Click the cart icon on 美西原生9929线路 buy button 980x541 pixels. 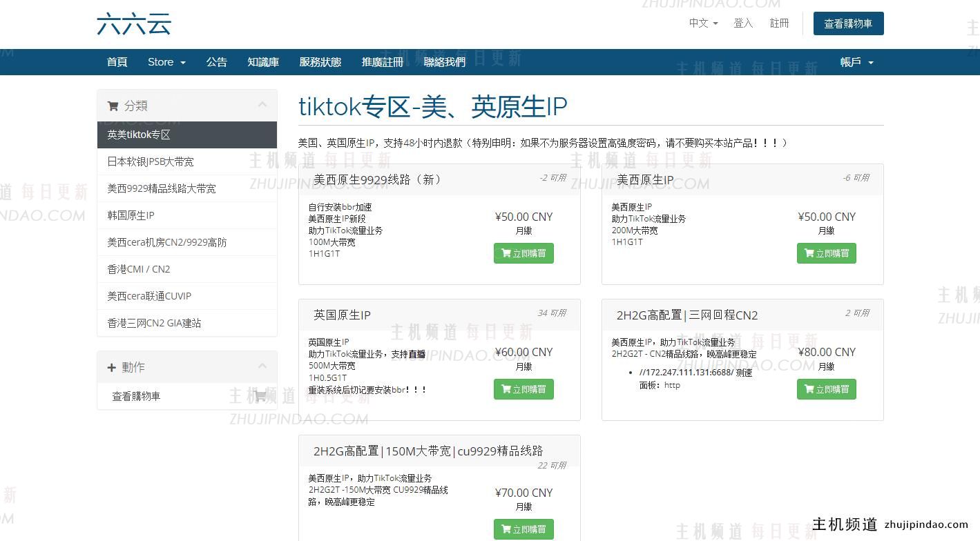point(505,253)
